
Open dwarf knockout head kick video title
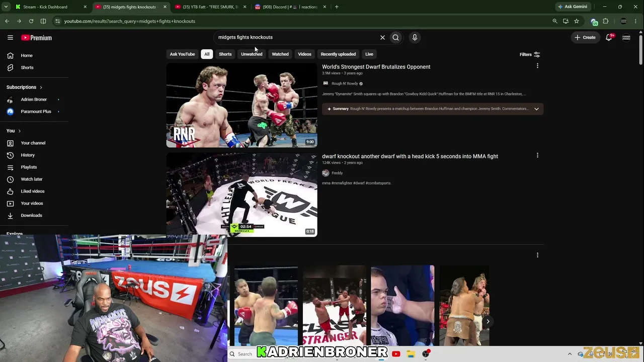(410, 156)
